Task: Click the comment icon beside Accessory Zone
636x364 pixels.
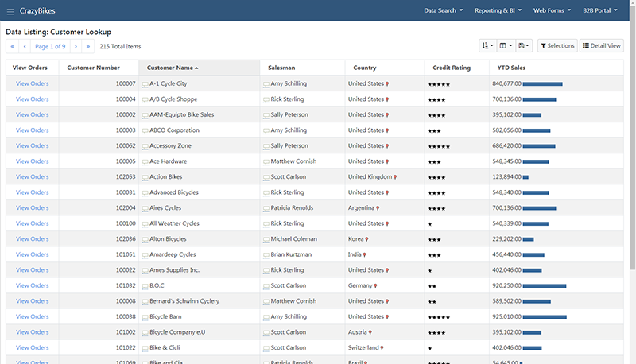Action: coord(145,146)
